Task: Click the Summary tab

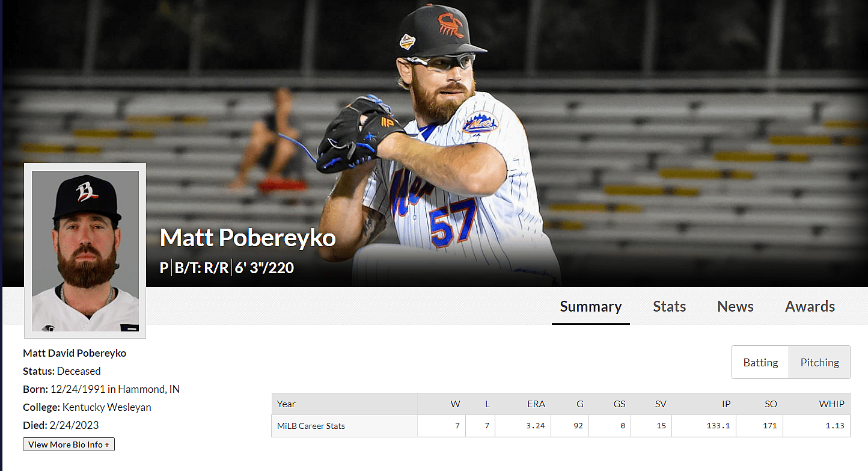Action: pos(590,306)
